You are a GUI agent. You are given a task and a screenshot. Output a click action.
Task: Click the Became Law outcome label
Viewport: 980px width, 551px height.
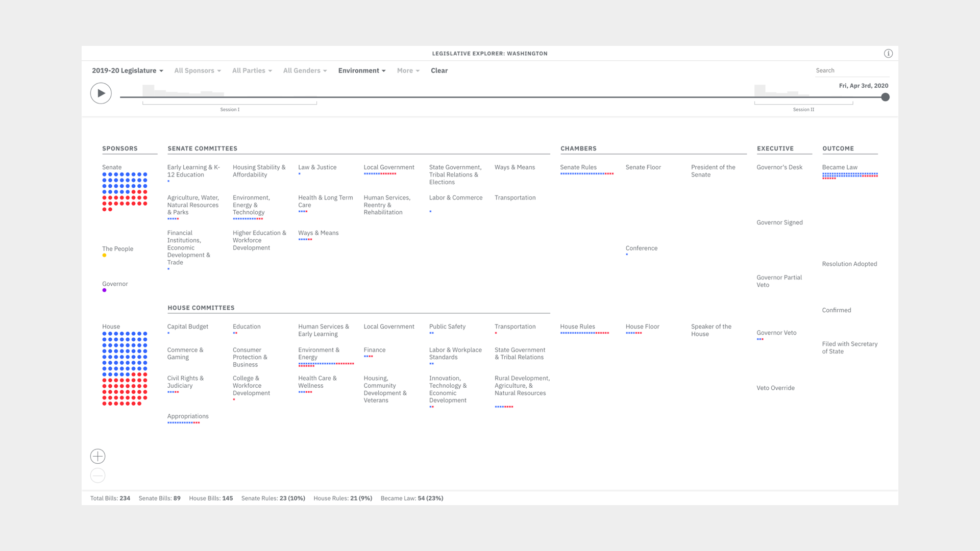[840, 167]
